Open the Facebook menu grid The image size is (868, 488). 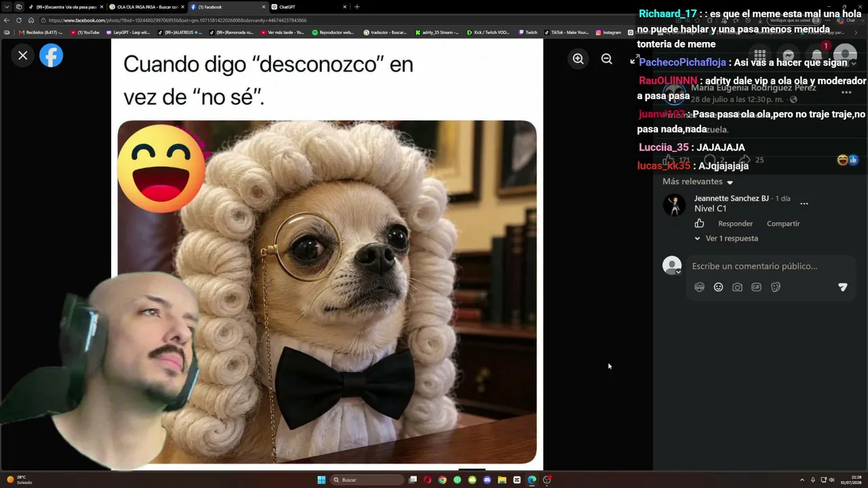point(759,56)
